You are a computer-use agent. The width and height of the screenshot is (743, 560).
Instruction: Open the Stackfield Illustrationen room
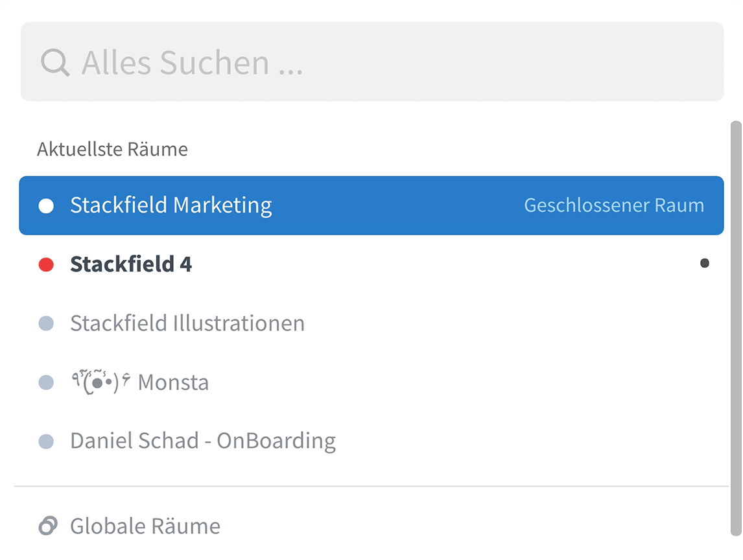(x=187, y=323)
